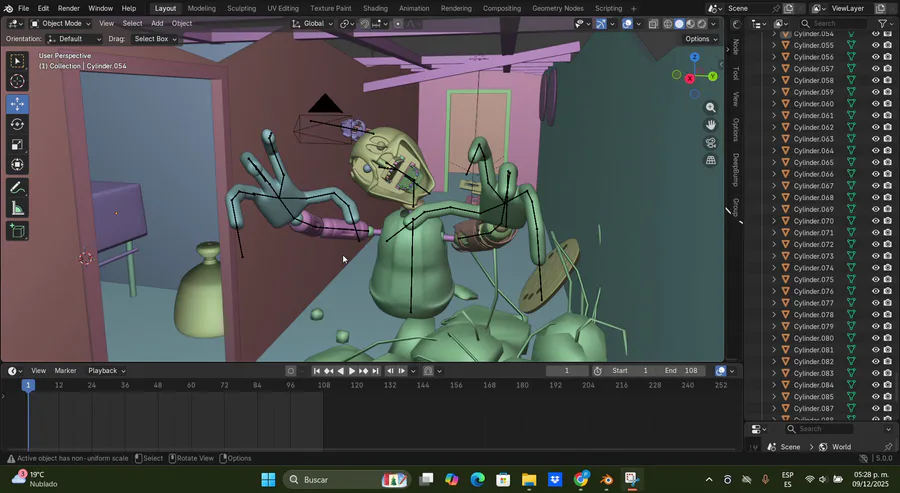This screenshot has width=900, height=493.
Task: Select the Measure tool
Action: 17,208
